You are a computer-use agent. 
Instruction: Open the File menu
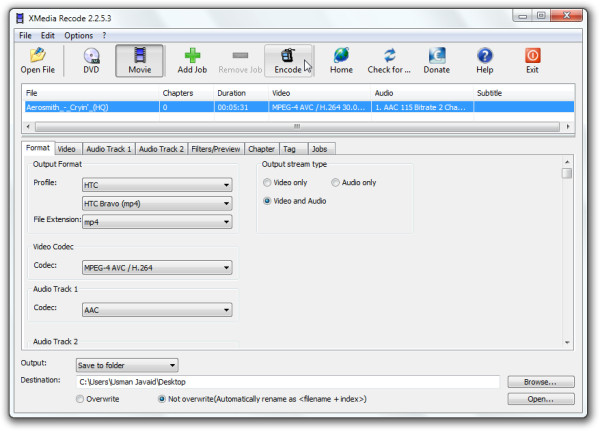click(x=25, y=36)
